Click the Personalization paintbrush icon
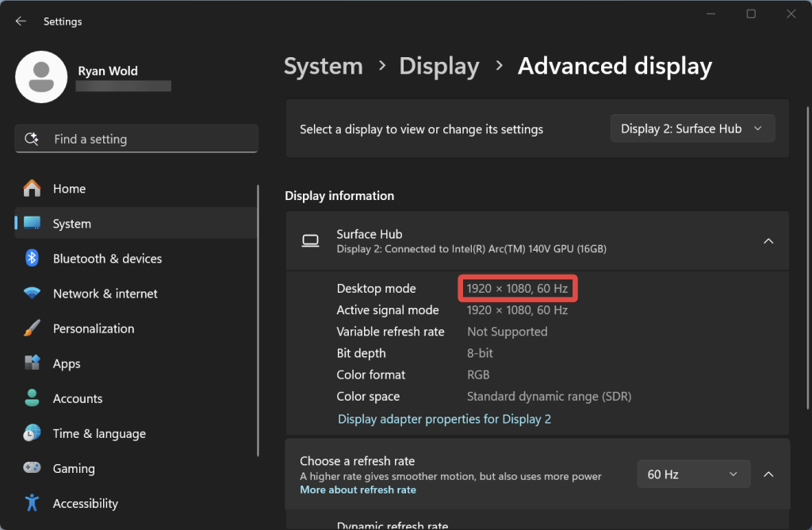This screenshot has width=812, height=530. [x=32, y=328]
